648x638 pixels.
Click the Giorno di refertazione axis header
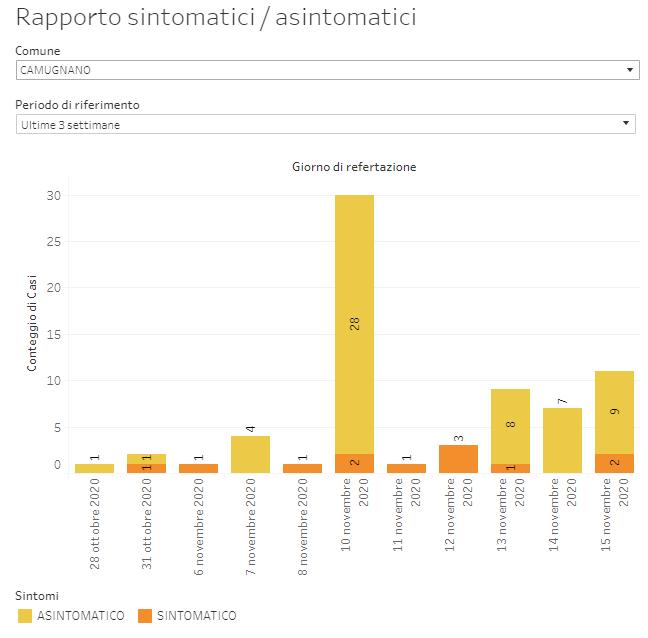point(354,167)
